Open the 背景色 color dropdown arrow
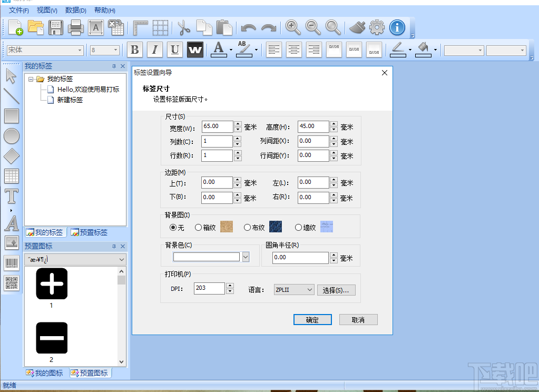539x392 pixels. point(246,257)
